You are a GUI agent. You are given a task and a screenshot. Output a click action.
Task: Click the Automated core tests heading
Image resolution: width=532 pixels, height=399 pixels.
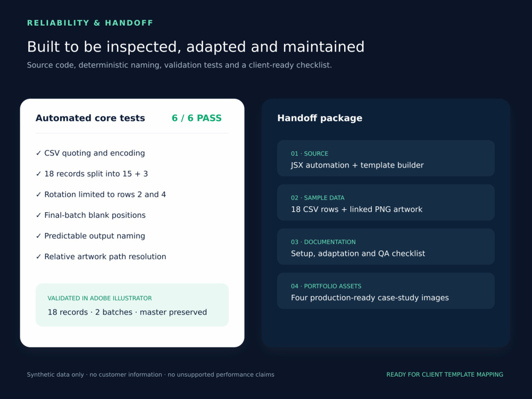[x=90, y=118]
